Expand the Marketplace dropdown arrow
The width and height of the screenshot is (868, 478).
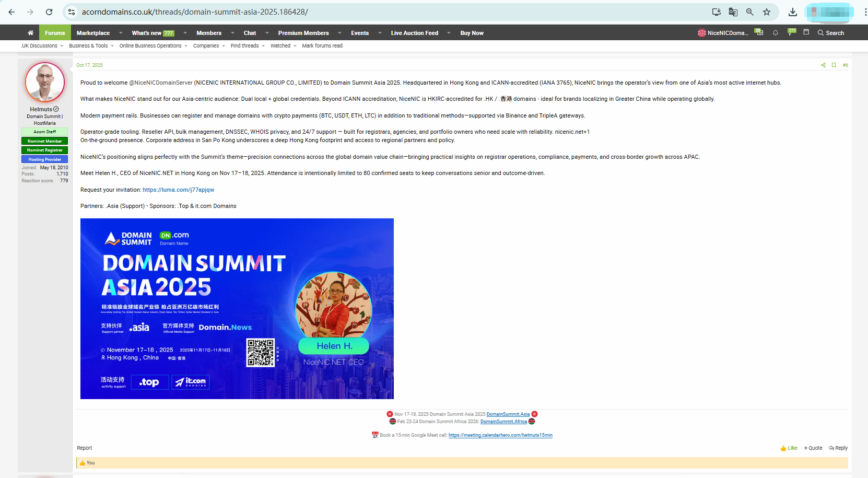[x=121, y=33]
